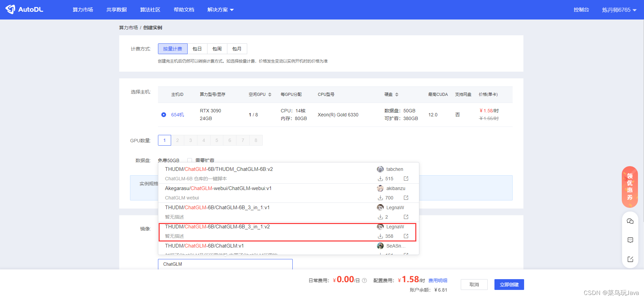Click download icon next to 358
Viewport: 644px width, 299px height.
click(x=380, y=236)
